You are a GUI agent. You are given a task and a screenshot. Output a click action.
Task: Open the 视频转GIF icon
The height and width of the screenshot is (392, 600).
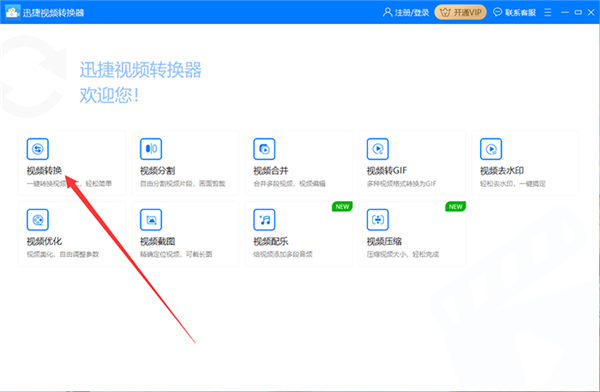(x=378, y=149)
